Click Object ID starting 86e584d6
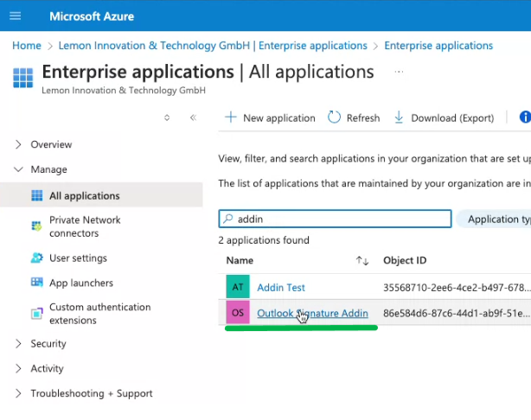Screen dimensions: 531x420 (x=457, y=313)
